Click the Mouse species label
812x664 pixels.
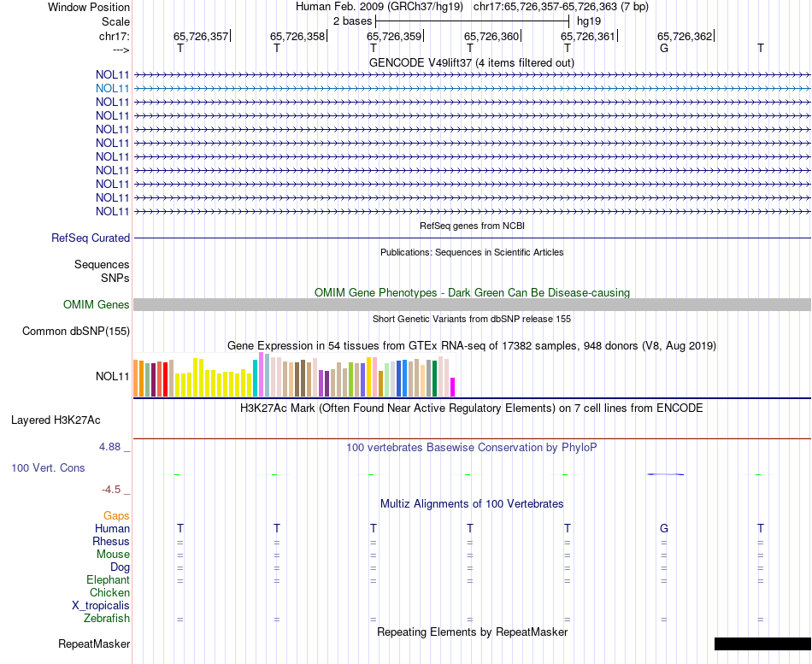113,555
